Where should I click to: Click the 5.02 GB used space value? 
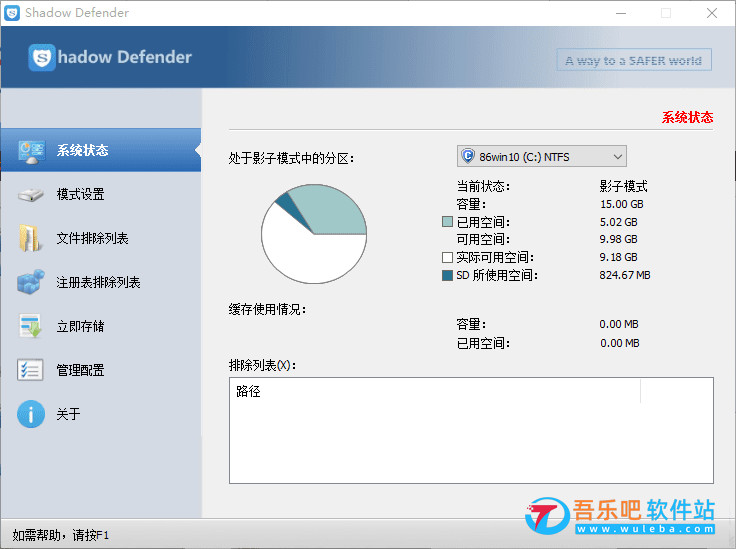(619, 222)
